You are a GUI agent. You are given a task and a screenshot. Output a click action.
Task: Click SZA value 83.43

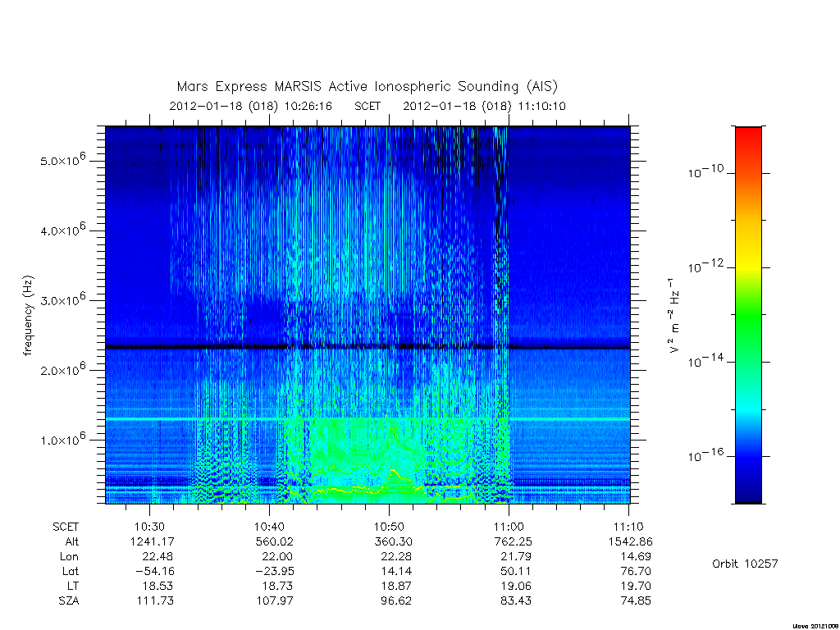[517, 601]
